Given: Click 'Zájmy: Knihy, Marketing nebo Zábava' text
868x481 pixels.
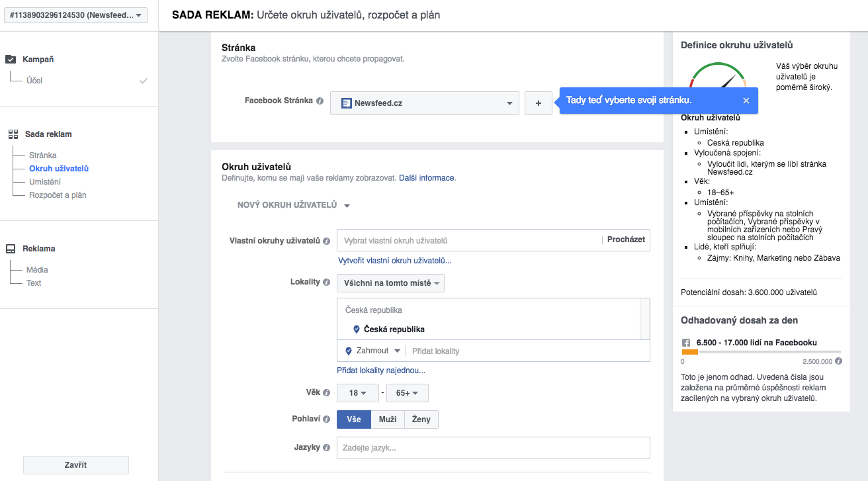Looking at the screenshot, I should coord(773,258).
